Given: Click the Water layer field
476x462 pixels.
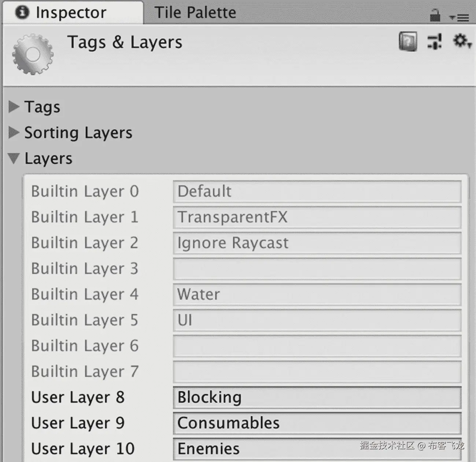Looking at the screenshot, I should [x=317, y=294].
